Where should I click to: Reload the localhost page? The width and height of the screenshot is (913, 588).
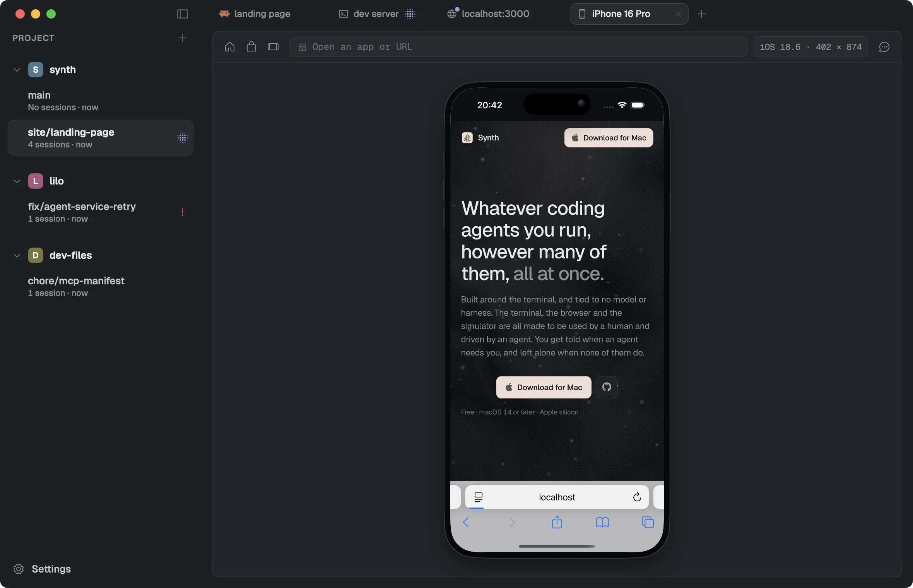pyautogui.click(x=637, y=497)
